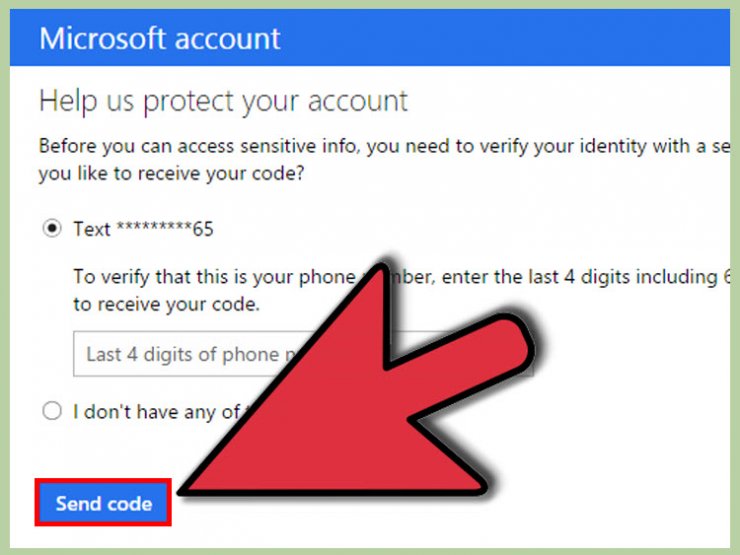Click the Send code button

pyautogui.click(x=103, y=503)
